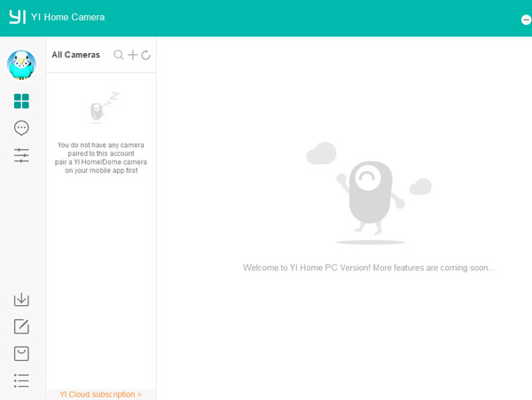The image size is (532, 400).
Task: Click the YI logo in title bar
Action: point(16,15)
